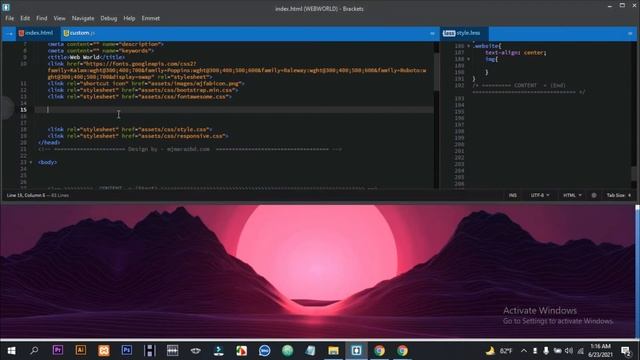Open right pane tab overflow menu

(x=630, y=33)
